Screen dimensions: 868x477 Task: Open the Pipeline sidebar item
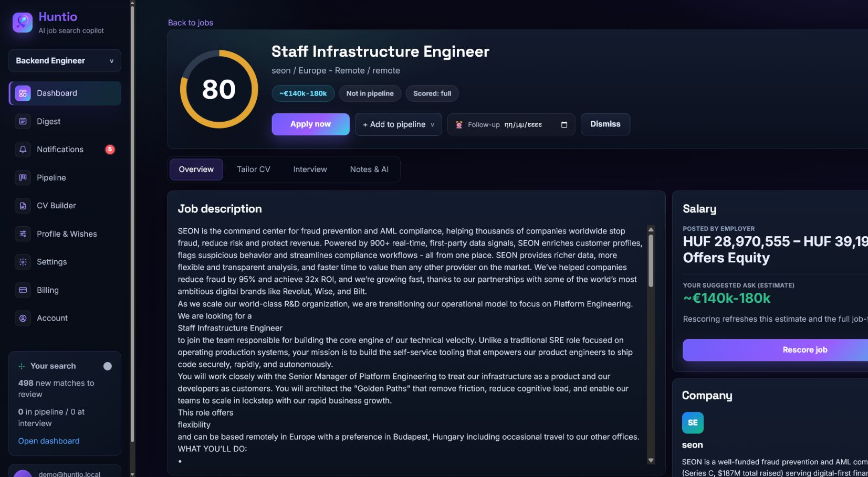point(65,177)
